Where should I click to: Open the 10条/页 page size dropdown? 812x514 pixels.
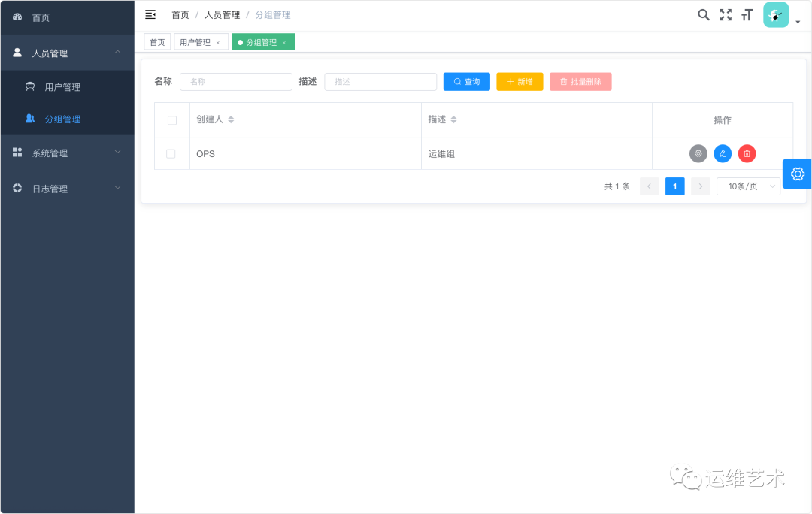click(748, 186)
